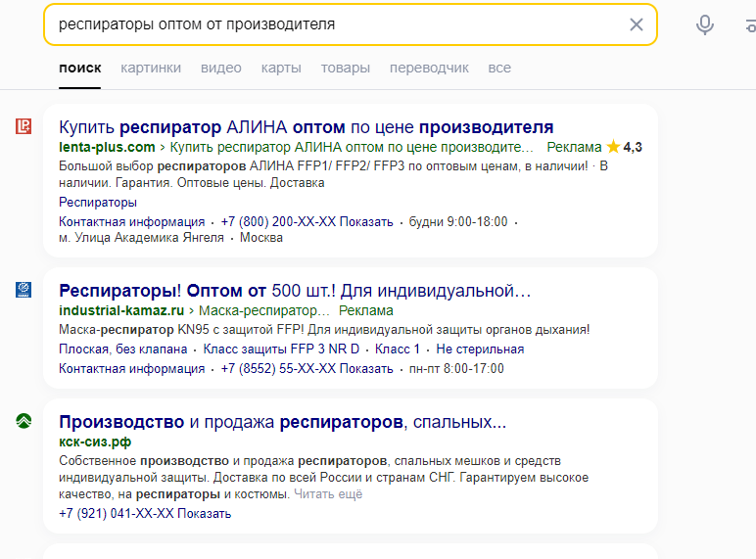
Task: Open 'Купить респиратор АЛИНА оптом по цене производите…' breadcrumb
Action: pos(352,147)
